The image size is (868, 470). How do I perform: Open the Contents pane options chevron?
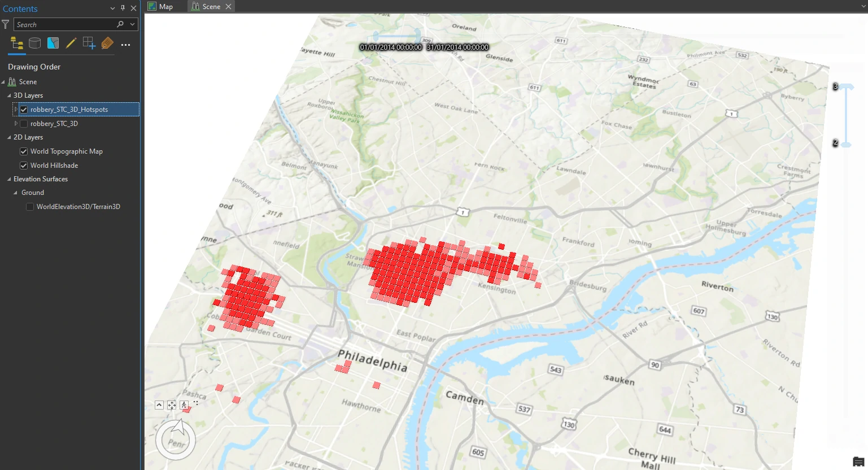click(x=112, y=8)
